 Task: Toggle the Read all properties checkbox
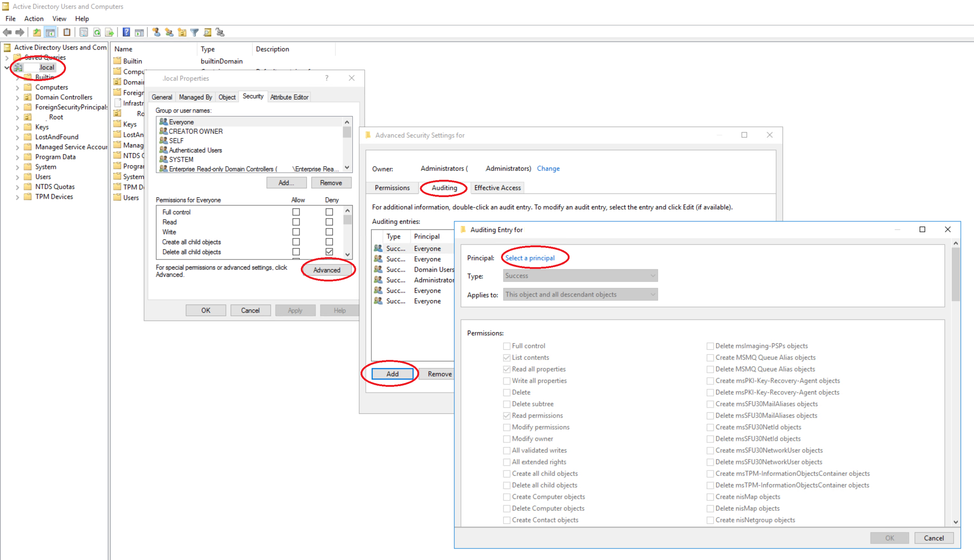[507, 369]
